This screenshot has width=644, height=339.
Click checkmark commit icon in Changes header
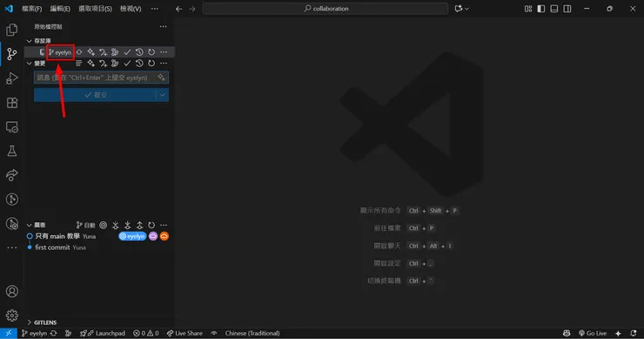[x=127, y=64]
